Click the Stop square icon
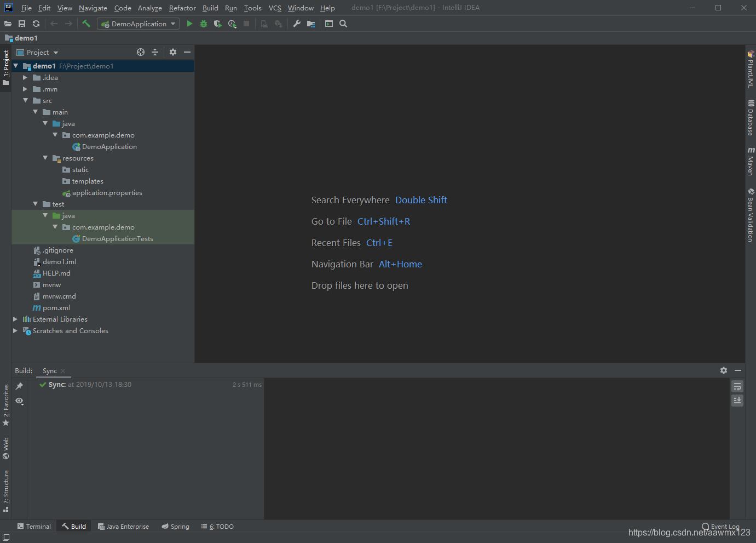756x543 pixels. (246, 24)
